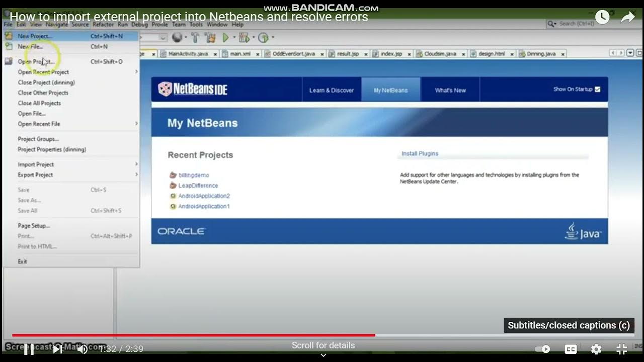Expand Import Project submenu
644x362 pixels.
coord(136,164)
